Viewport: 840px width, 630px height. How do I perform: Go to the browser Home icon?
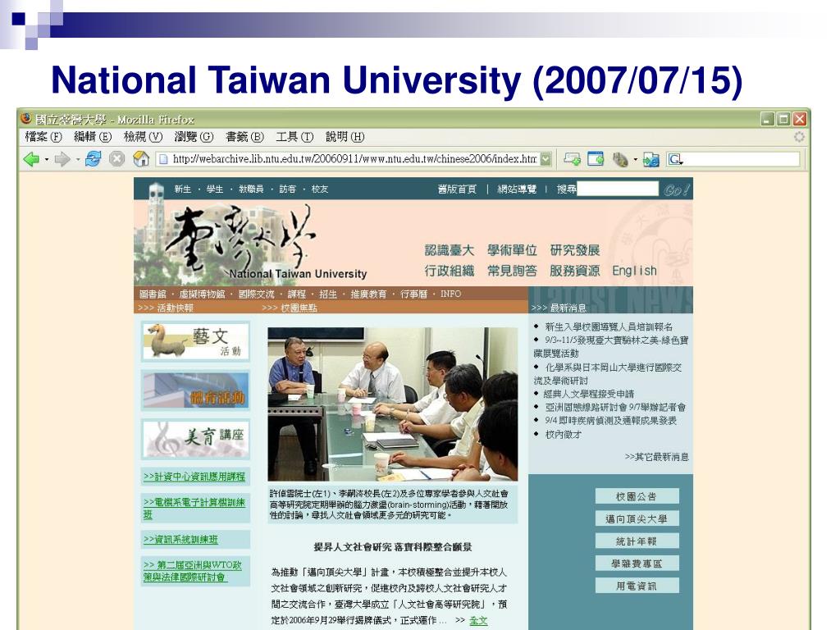(141, 158)
